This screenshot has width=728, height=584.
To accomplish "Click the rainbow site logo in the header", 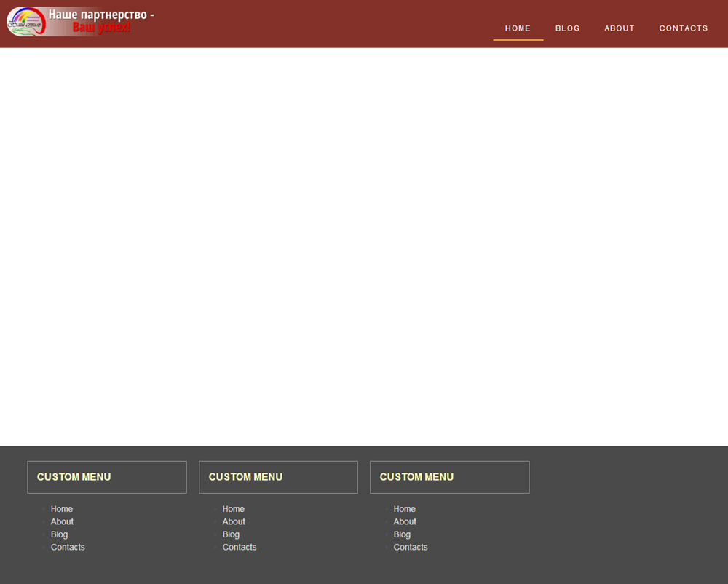I will [26, 22].
